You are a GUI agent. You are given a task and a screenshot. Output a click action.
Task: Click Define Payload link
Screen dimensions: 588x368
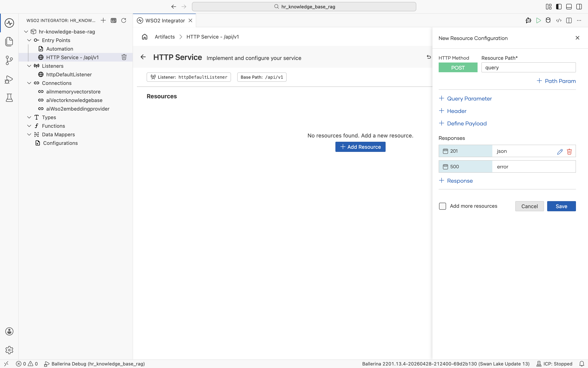(463, 123)
